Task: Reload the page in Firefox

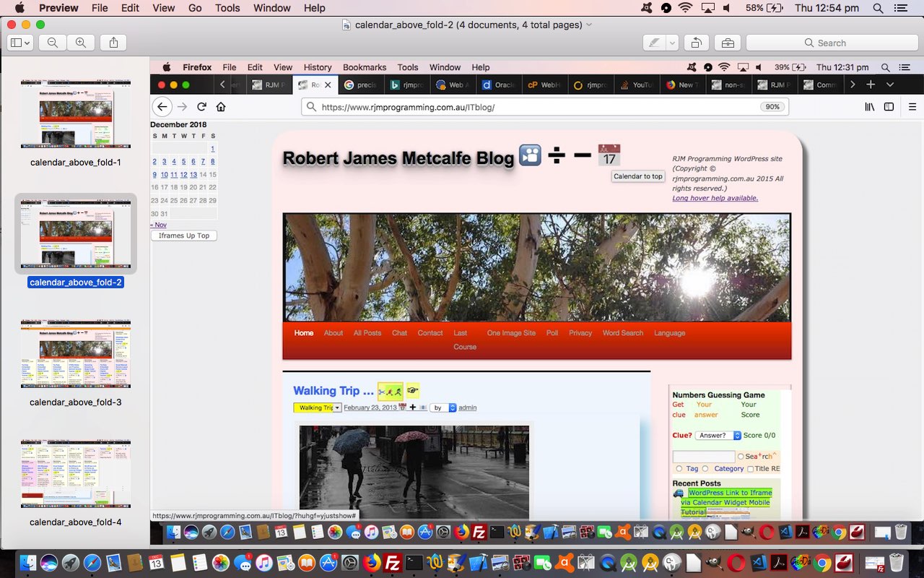Action: pyautogui.click(x=201, y=107)
